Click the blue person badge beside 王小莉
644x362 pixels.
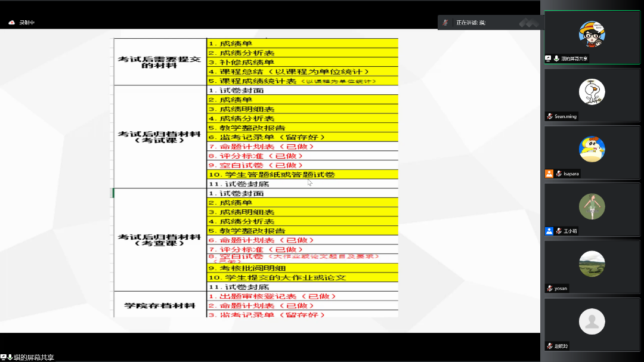(549, 231)
